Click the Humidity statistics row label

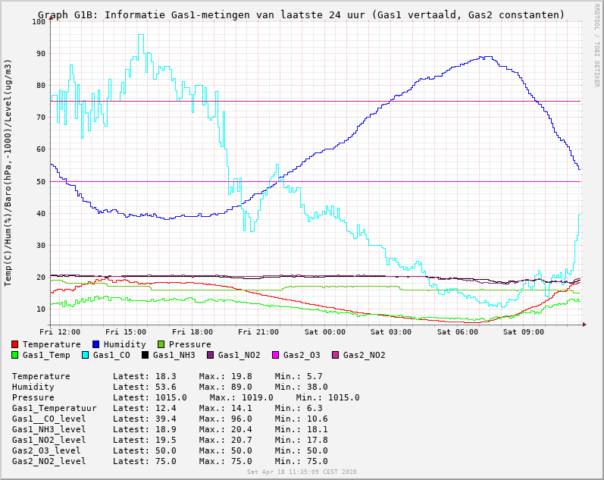tap(37, 385)
